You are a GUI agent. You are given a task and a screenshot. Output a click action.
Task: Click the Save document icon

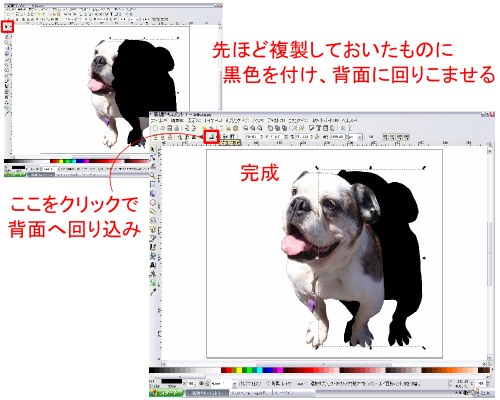(170, 128)
